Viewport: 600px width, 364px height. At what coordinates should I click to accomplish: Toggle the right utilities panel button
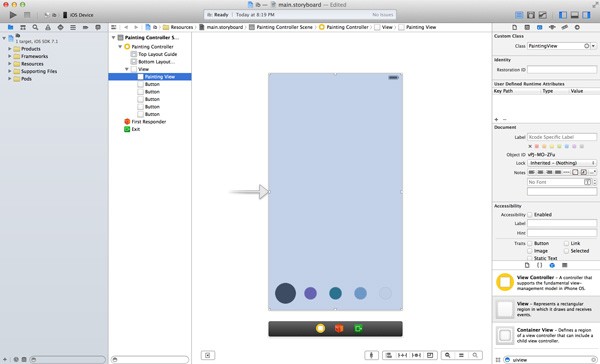coord(586,15)
